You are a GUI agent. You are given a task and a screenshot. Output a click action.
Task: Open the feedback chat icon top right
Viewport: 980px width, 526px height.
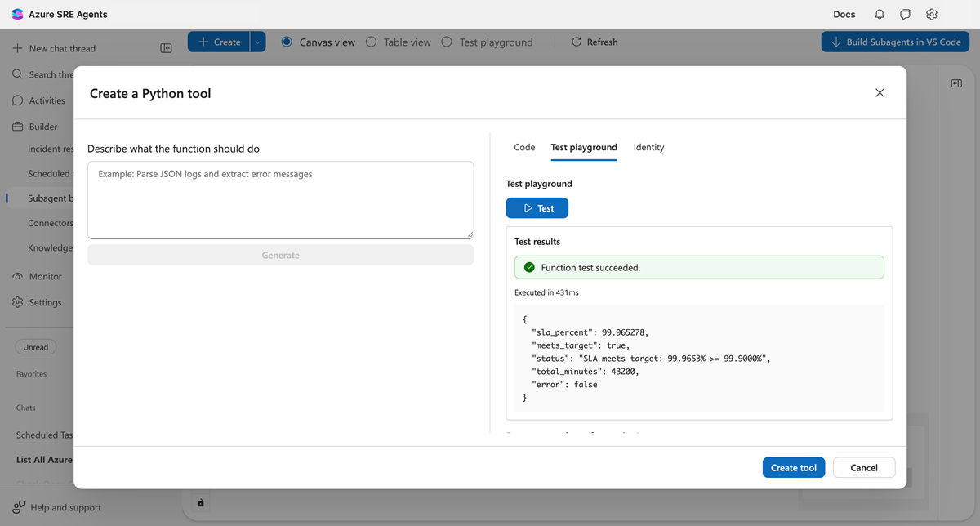click(905, 14)
